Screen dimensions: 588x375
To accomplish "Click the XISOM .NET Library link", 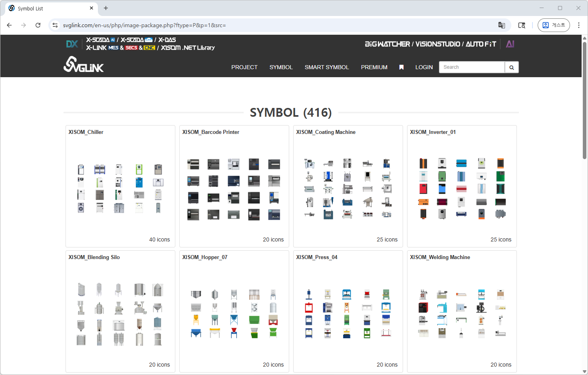I will 188,48.
